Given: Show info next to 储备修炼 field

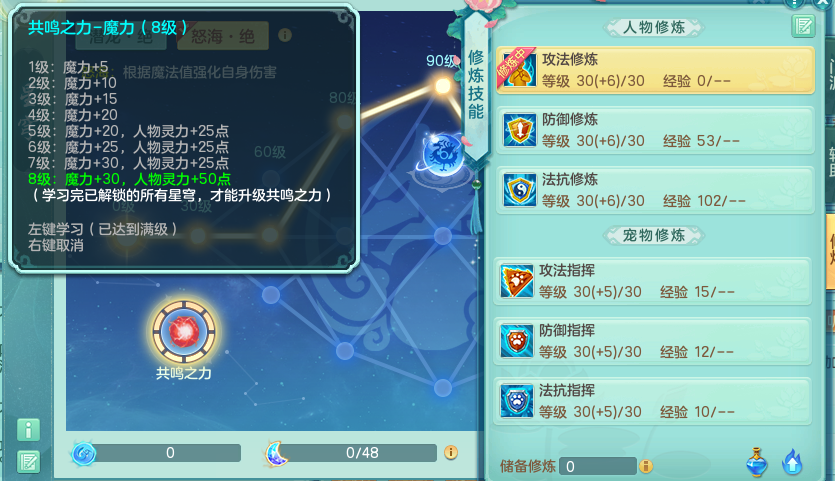Looking at the screenshot, I should [645, 466].
